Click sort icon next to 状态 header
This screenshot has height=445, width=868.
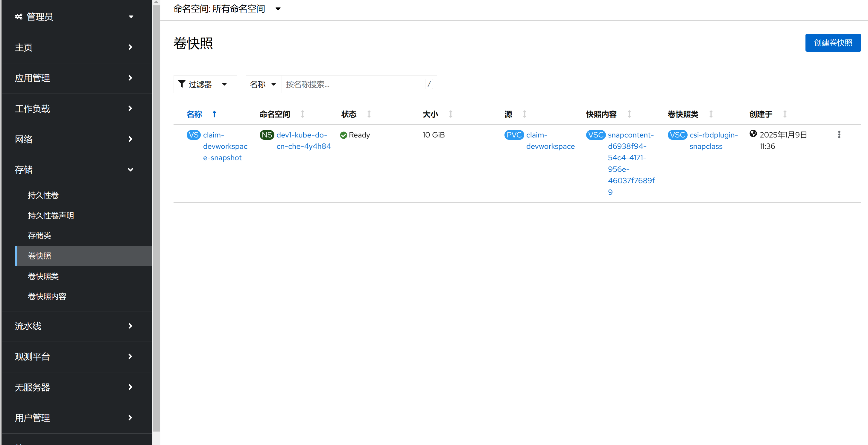369,114
